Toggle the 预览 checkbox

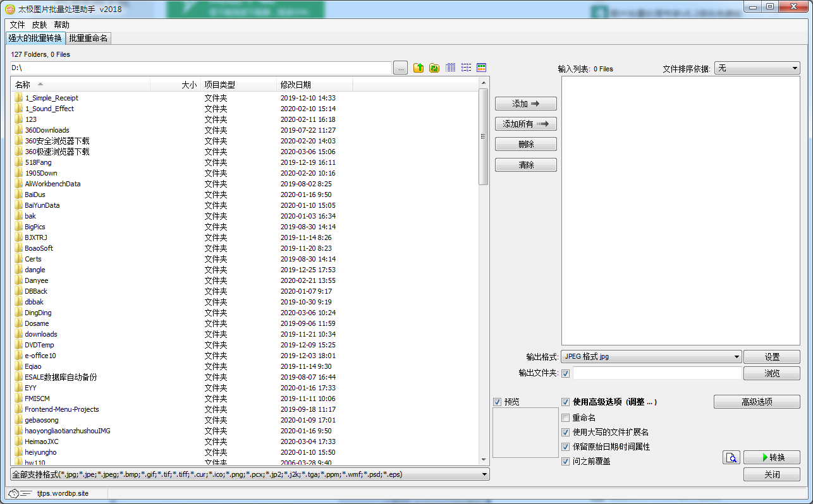(497, 402)
